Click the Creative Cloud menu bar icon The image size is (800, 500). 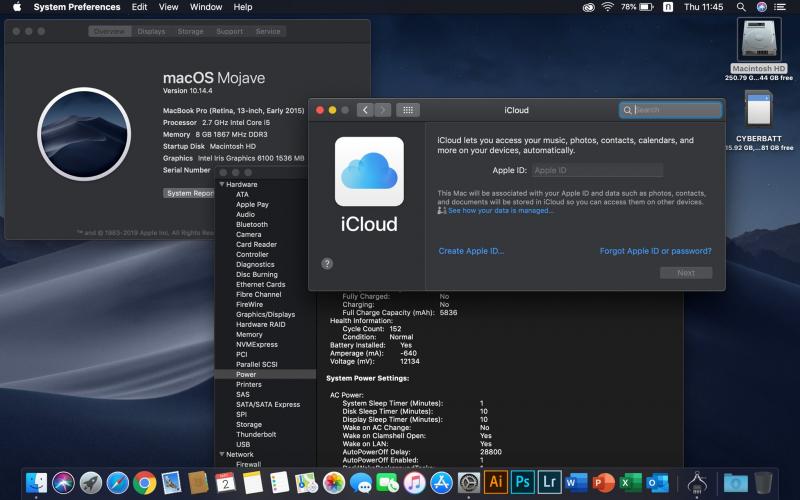589,7
